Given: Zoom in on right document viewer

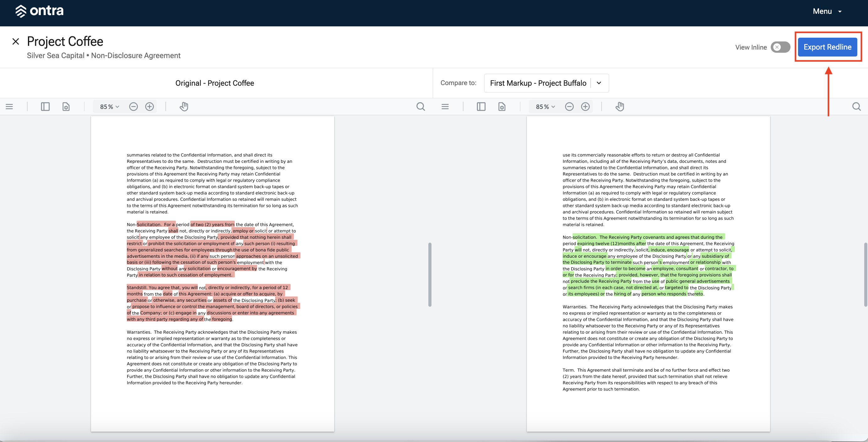Looking at the screenshot, I should coord(586,106).
